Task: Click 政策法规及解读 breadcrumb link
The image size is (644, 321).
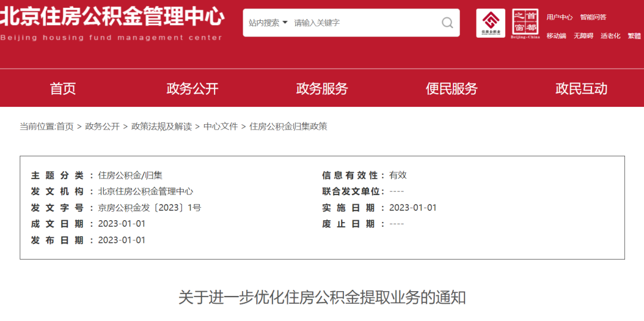Action: pos(162,126)
